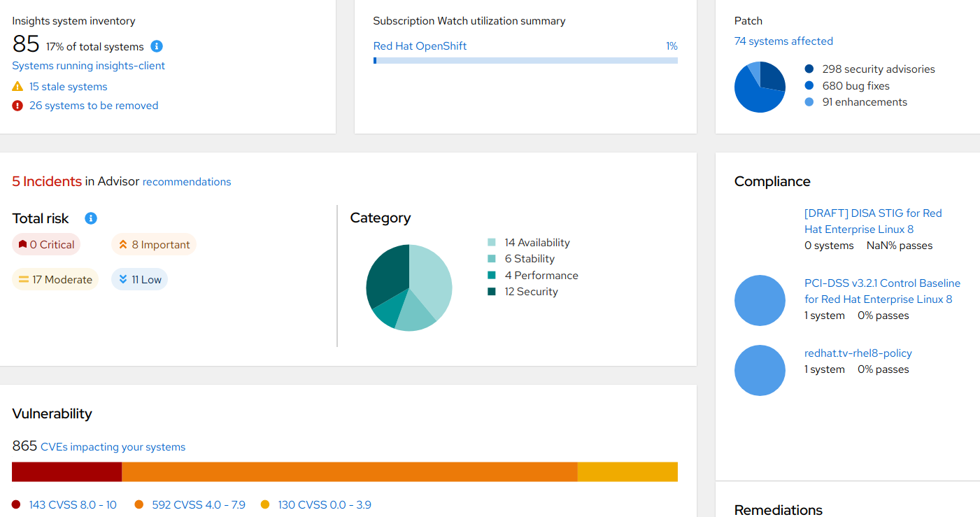
Task: Click the Total risk info icon
Action: pos(91,218)
